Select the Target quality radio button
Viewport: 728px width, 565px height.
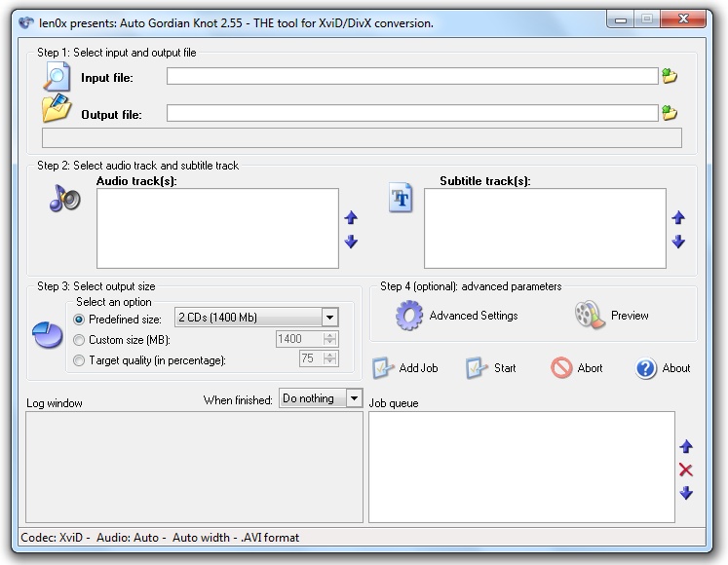pos(79,360)
